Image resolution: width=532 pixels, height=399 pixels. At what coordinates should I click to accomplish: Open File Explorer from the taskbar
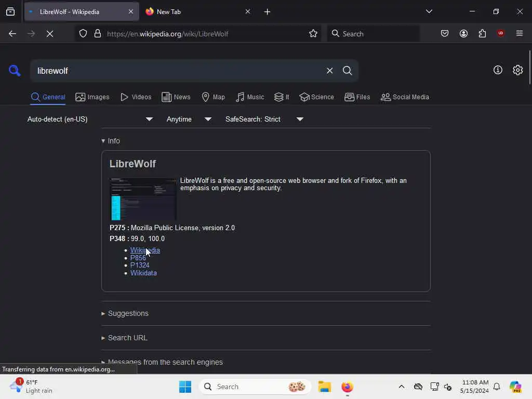[324, 387]
